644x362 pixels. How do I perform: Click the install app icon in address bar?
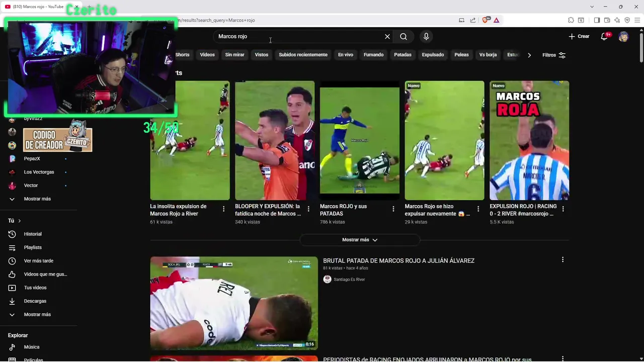click(x=461, y=20)
